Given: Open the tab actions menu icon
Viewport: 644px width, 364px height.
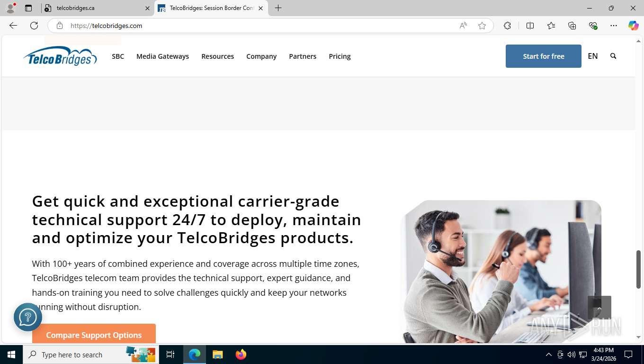Looking at the screenshot, I should coord(28,8).
